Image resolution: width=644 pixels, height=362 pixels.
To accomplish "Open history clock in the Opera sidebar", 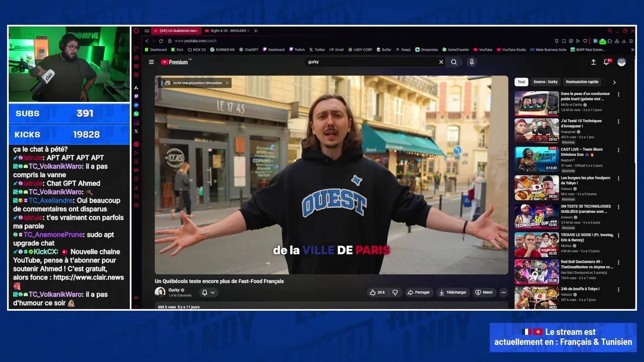I will click(x=136, y=179).
